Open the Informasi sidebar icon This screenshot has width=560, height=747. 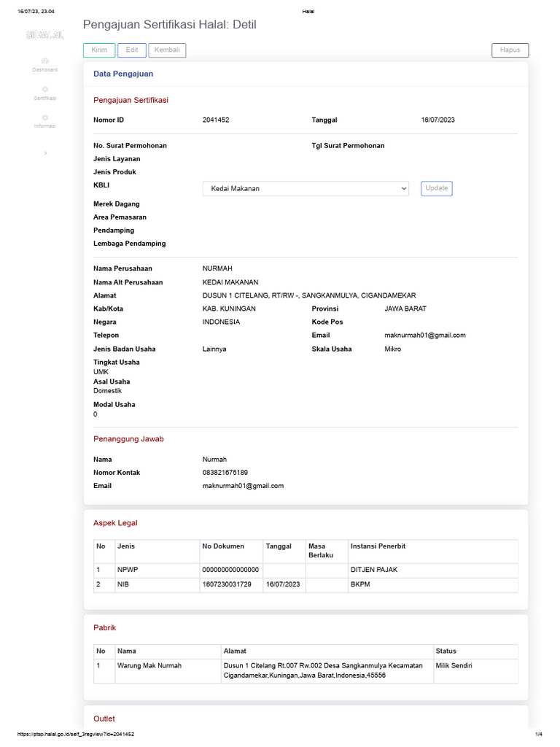[44, 117]
